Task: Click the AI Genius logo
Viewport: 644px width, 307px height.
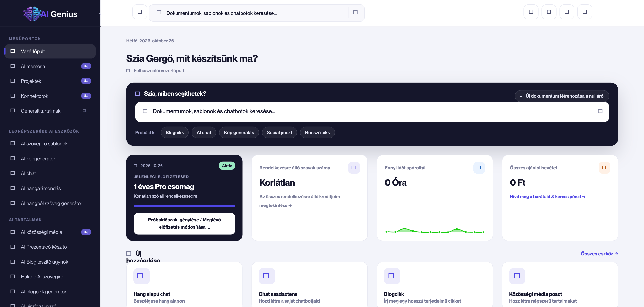Action: coord(50,14)
